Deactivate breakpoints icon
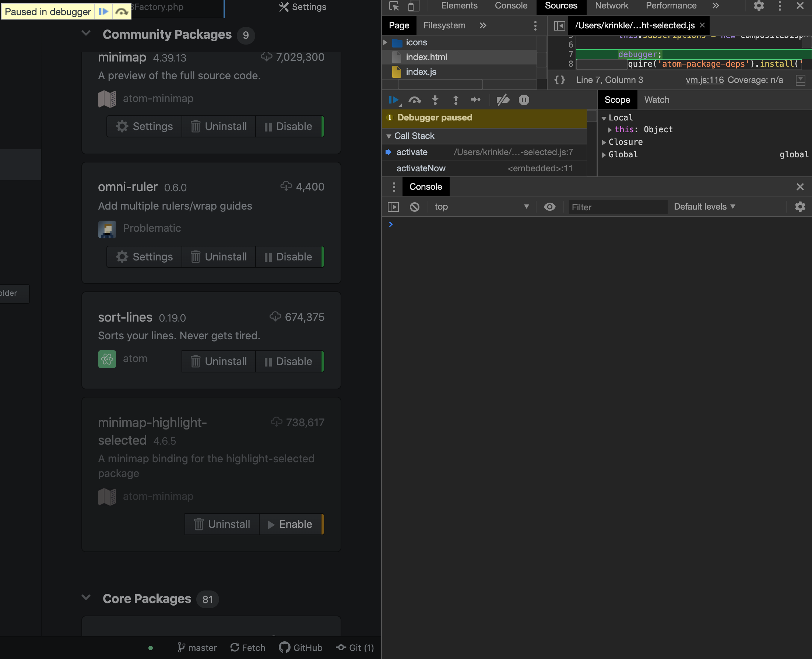 click(503, 100)
